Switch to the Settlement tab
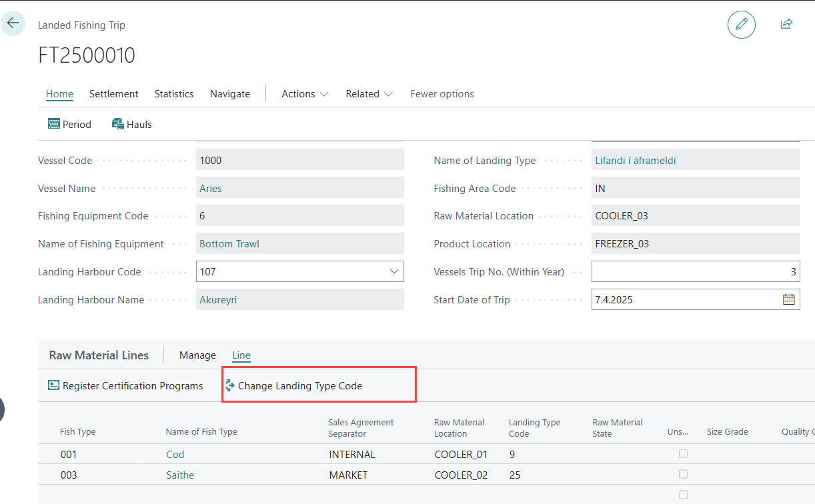 tap(114, 94)
